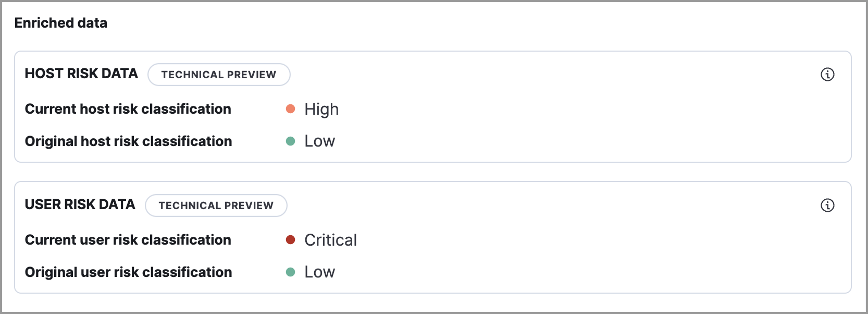Click the Current host risk classification label
868x314 pixels.
[x=128, y=109]
